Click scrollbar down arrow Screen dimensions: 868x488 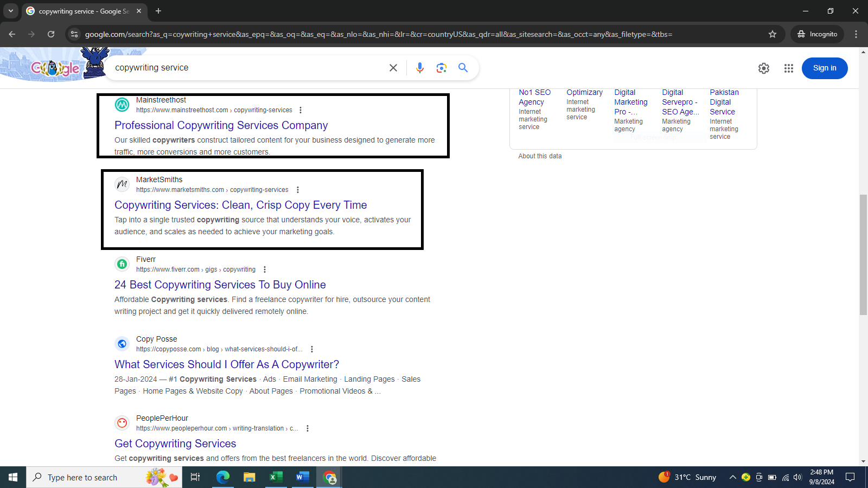tap(863, 461)
